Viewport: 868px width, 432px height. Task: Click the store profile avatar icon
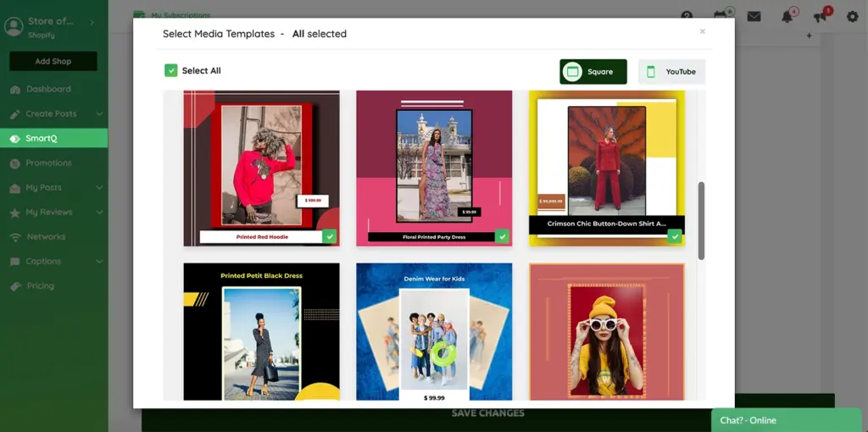(14, 26)
